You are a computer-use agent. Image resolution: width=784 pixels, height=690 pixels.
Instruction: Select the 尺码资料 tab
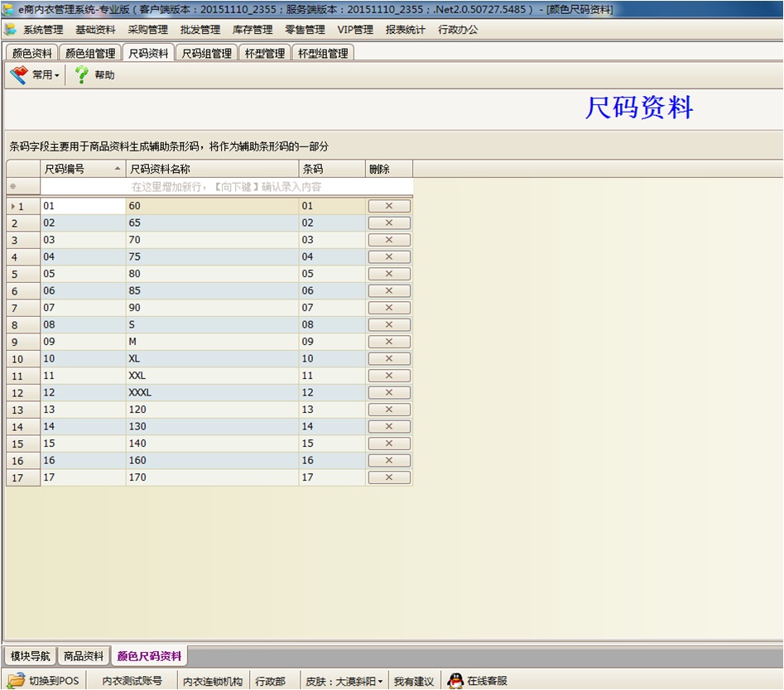click(148, 53)
